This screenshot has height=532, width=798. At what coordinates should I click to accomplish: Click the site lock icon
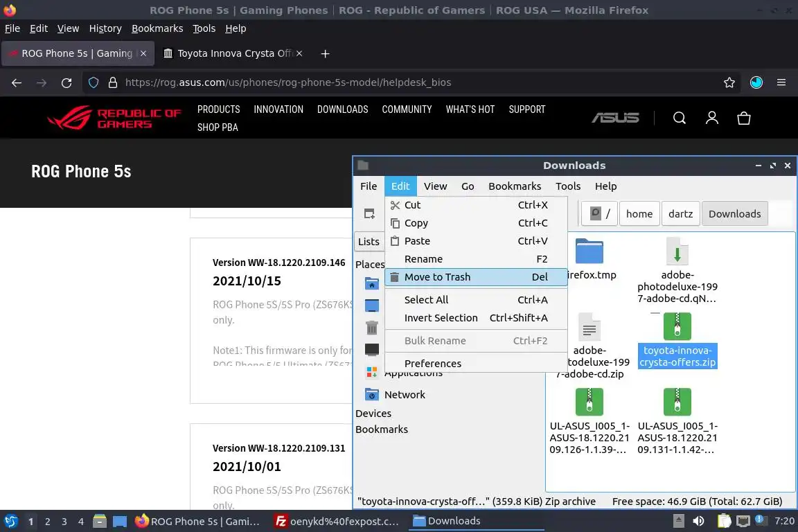(113, 82)
